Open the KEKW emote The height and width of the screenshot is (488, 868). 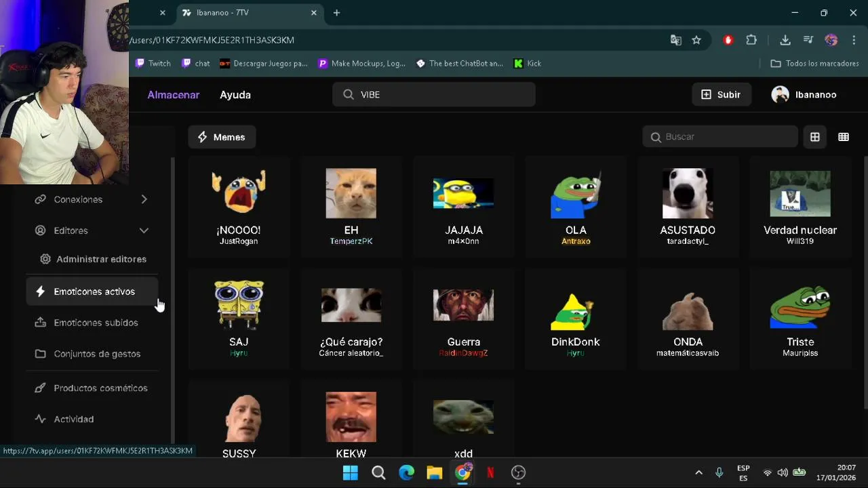(x=351, y=420)
